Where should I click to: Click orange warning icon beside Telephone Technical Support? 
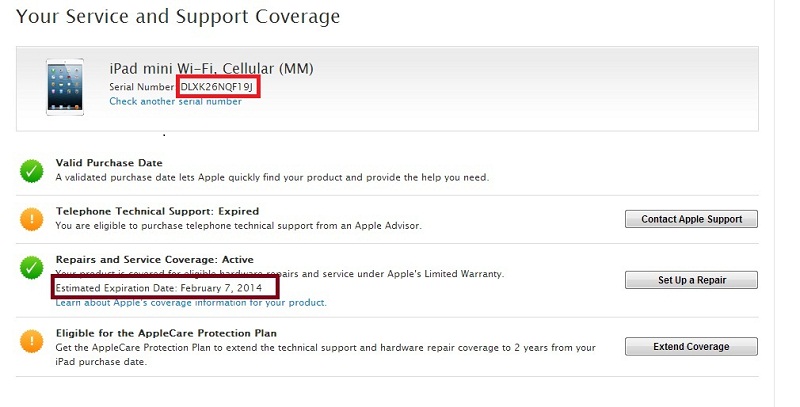(32, 219)
